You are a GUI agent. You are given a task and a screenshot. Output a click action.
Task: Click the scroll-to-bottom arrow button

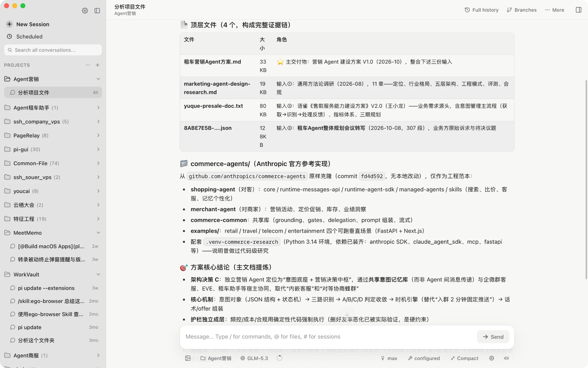click(347, 314)
